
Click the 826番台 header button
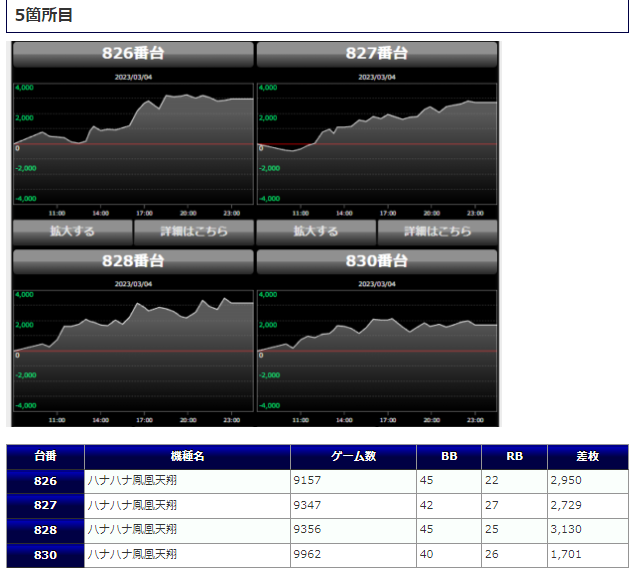click(133, 54)
